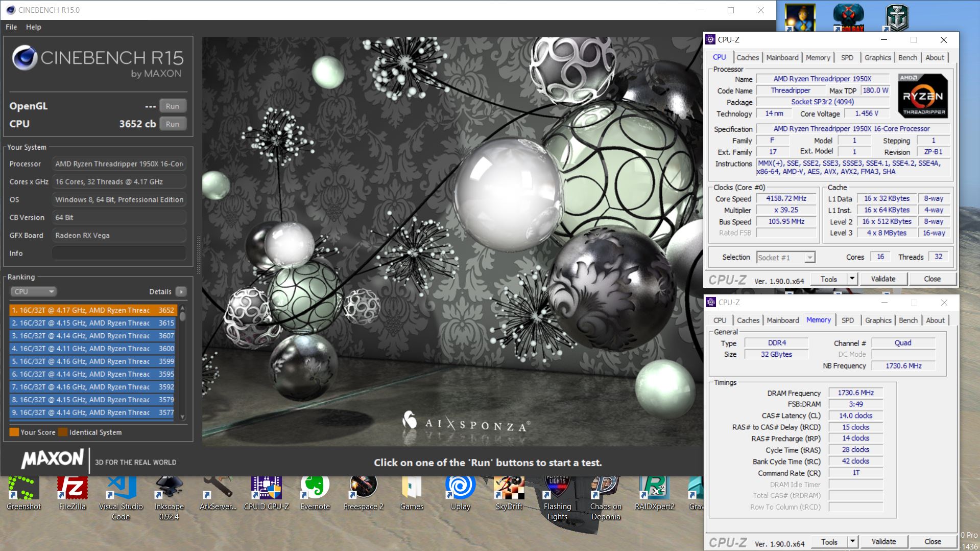Launch the Flashing Lights desktop icon
The width and height of the screenshot is (980, 551).
[x=557, y=497]
